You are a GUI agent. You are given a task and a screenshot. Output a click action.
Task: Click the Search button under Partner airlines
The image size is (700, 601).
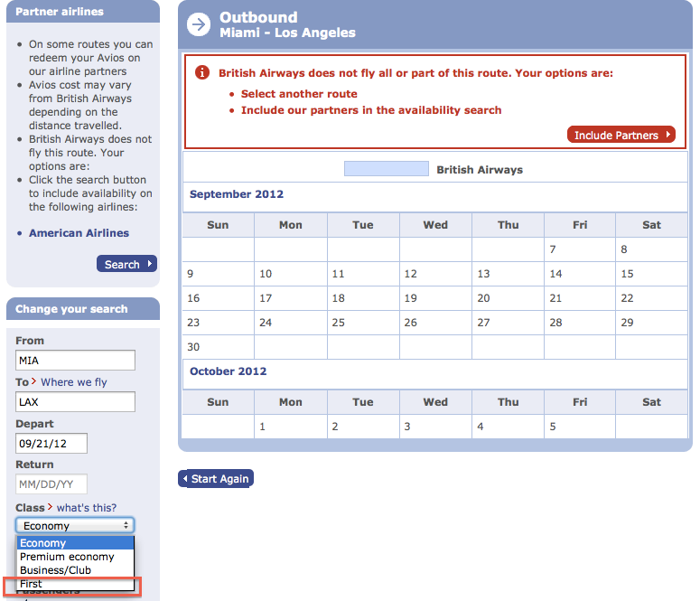tap(126, 264)
